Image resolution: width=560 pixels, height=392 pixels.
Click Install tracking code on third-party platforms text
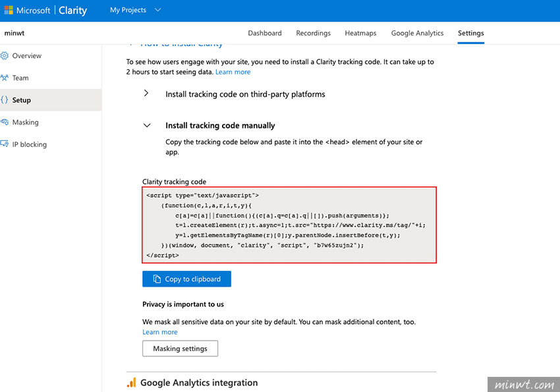(245, 94)
